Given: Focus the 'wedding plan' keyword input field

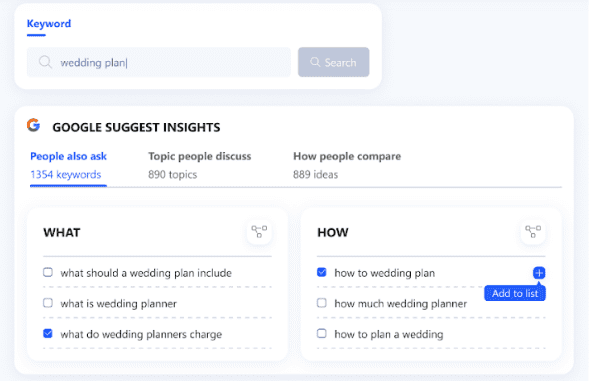Looking at the screenshot, I should (x=159, y=62).
